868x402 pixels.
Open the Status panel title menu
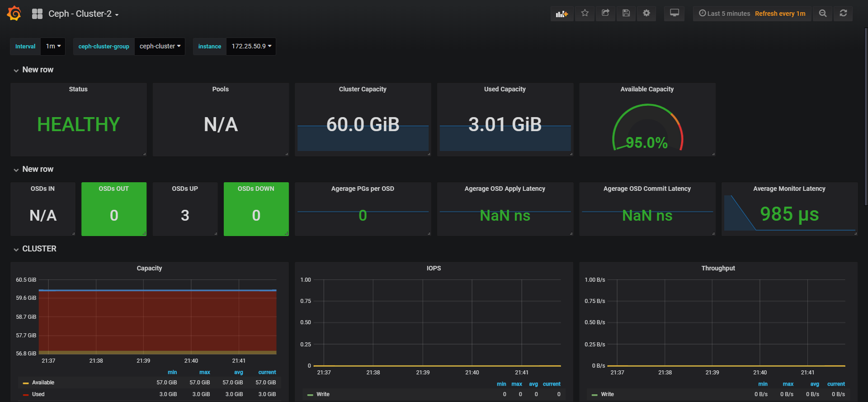coord(78,89)
